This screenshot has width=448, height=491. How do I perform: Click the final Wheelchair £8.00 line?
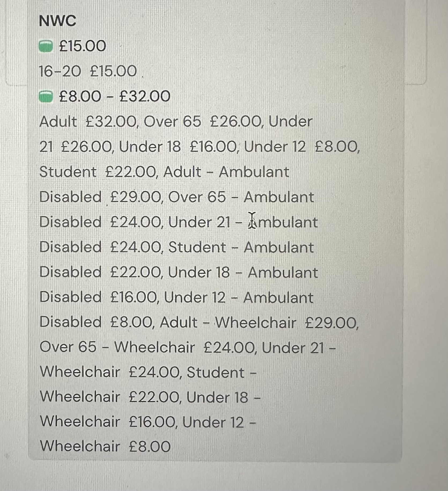[105, 446]
